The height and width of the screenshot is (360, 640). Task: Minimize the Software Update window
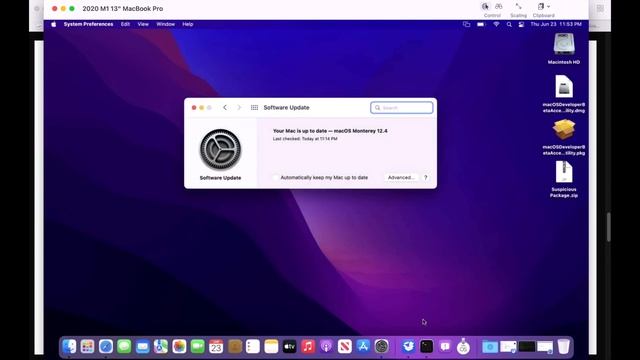[x=202, y=108]
